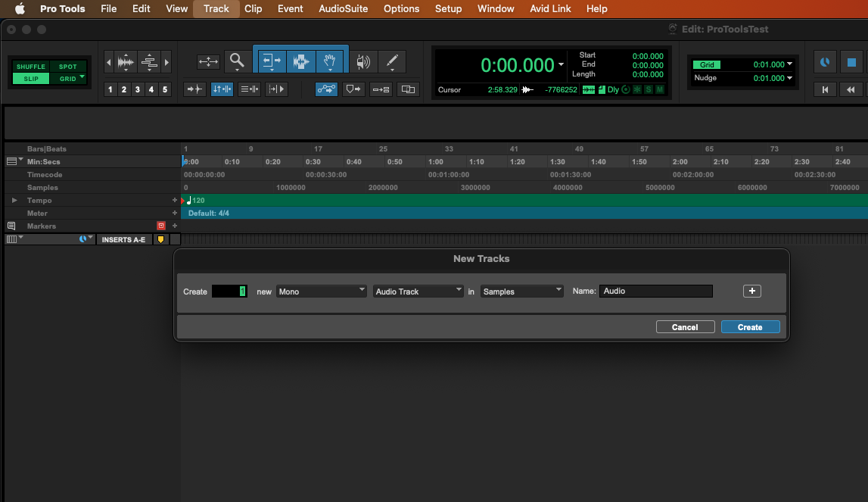Add another track row with plus button

tap(751, 291)
